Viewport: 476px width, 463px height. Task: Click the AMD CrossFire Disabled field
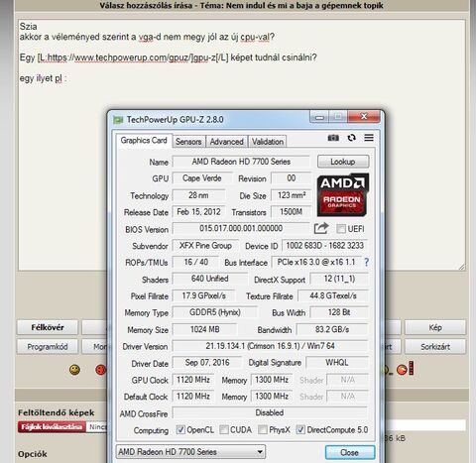click(x=270, y=412)
